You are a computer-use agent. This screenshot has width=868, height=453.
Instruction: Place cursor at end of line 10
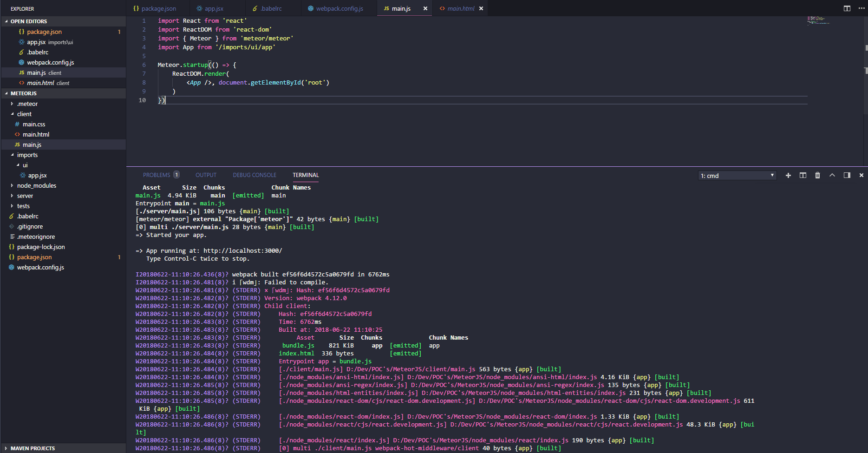coord(166,100)
